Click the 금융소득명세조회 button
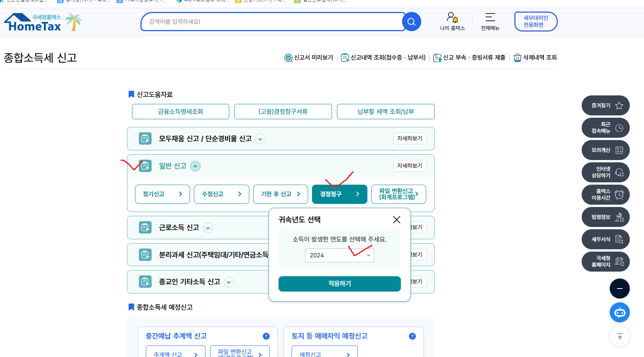Viewport: 644px width, 357px height. tap(180, 112)
